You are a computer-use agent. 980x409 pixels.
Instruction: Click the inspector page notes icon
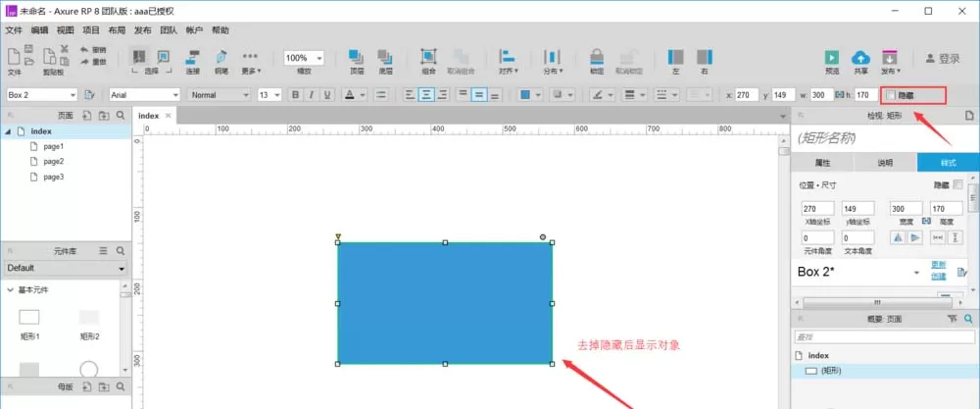click(x=969, y=116)
